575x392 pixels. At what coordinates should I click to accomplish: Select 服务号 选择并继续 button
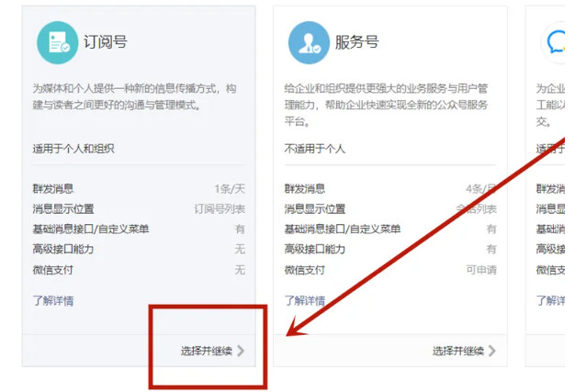[x=464, y=351]
